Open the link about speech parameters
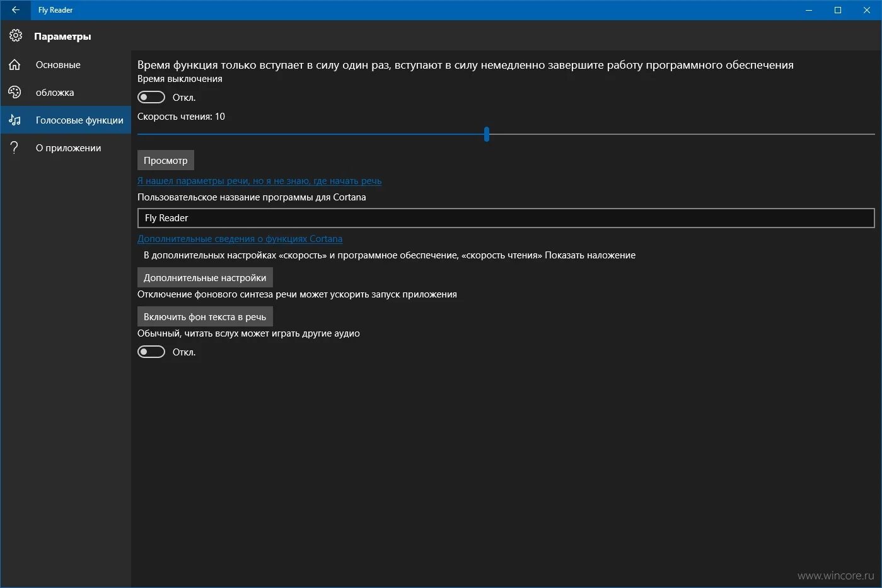 259,181
